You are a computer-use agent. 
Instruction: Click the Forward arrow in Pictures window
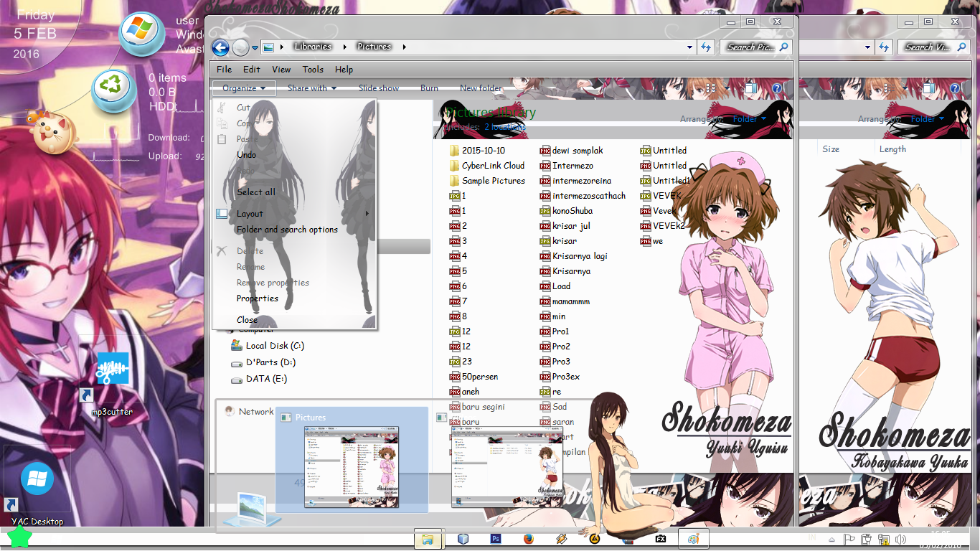click(240, 48)
